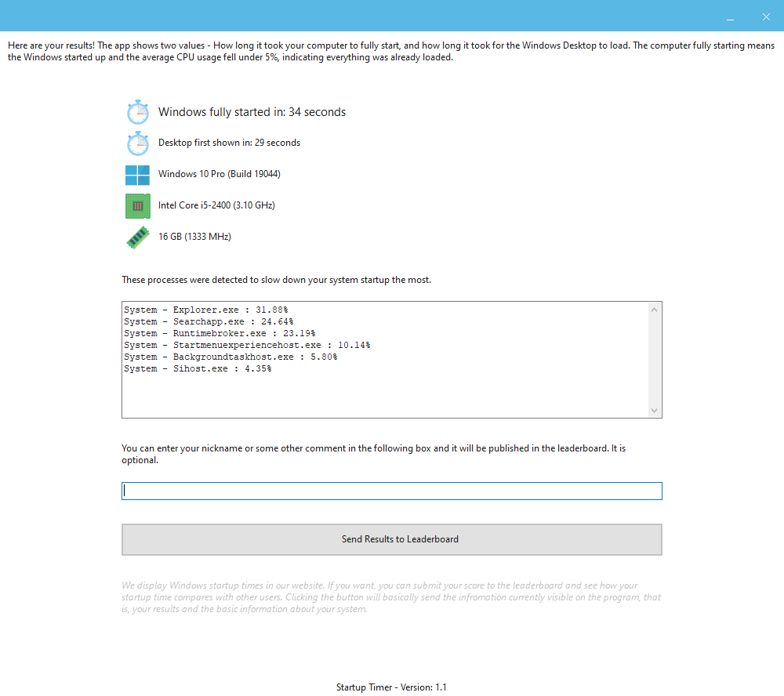
Task: Click 'Startup Timer - Version: 1.1' footer text
Action: (x=391, y=687)
